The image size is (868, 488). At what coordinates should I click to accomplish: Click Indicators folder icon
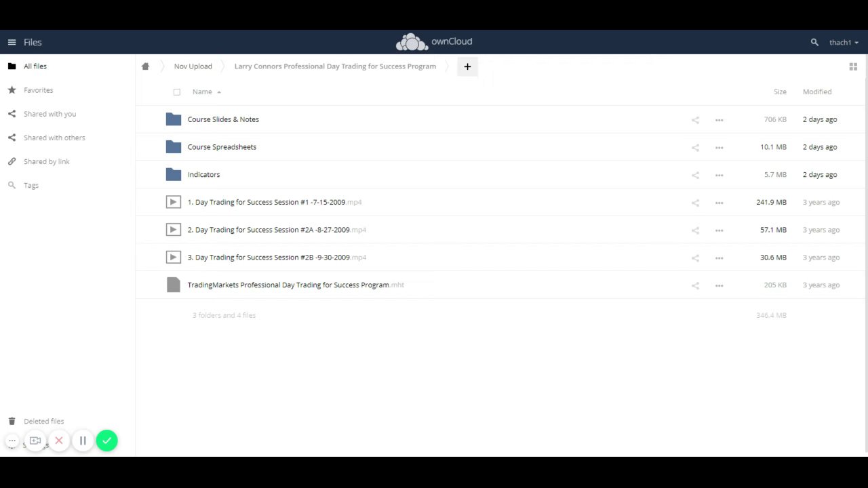click(174, 174)
